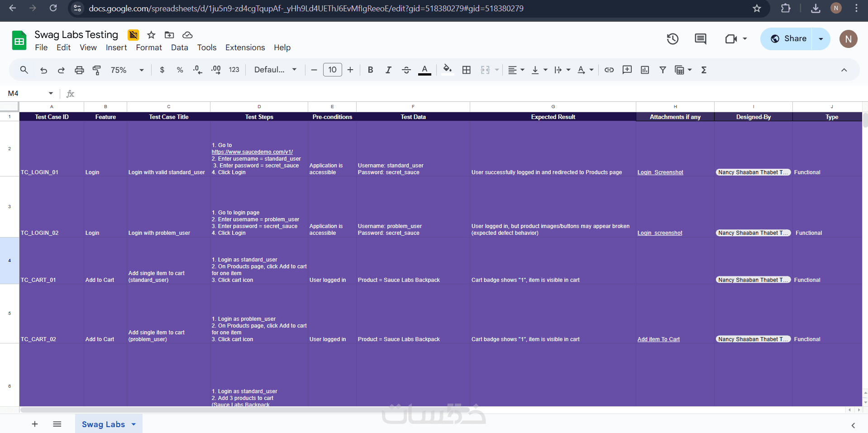Open the font family dropdown
The height and width of the screenshot is (433, 868).
[x=275, y=70]
